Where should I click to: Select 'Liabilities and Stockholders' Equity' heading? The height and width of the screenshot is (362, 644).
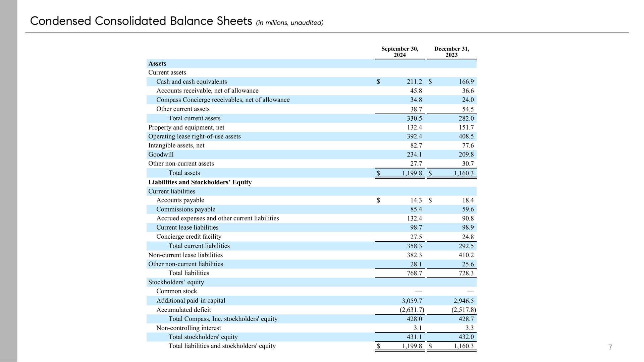(x=200, y=182)
